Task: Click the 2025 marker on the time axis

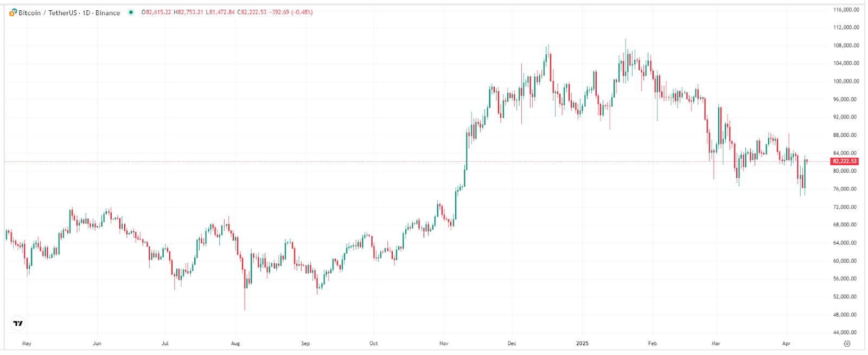Action: tap(582, 343)
